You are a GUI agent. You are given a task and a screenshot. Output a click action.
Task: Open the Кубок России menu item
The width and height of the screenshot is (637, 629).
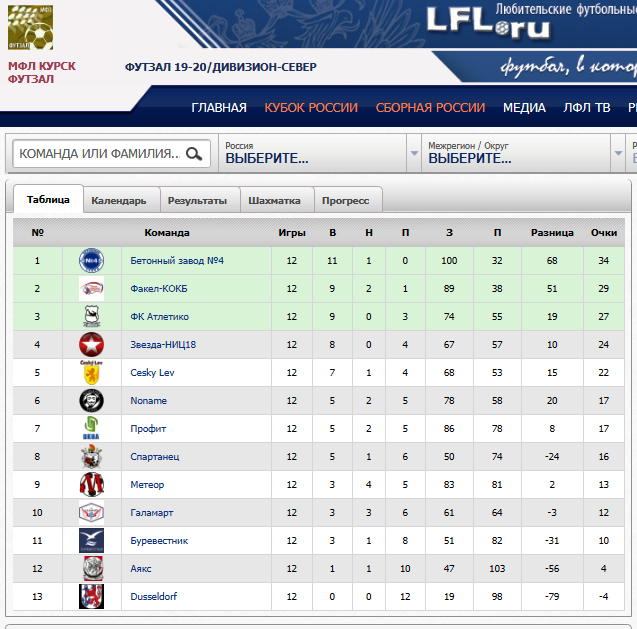pyautogui.click(x=311, y=108)
